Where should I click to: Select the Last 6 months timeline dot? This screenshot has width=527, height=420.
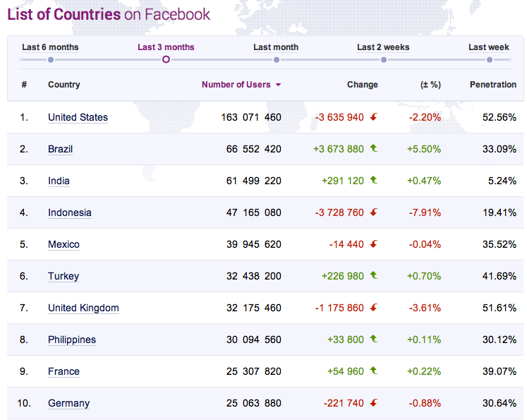coord(51,60)
